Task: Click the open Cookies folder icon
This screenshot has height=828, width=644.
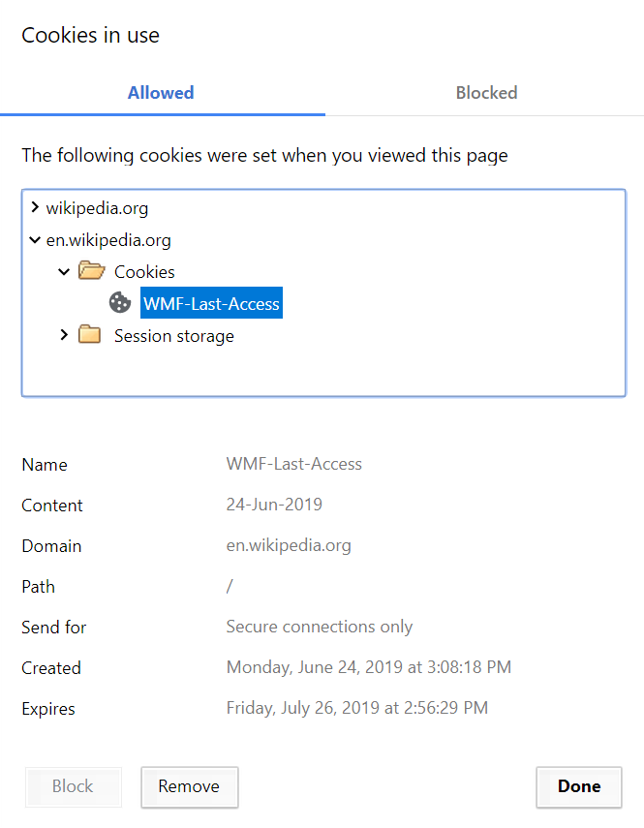Action: click(x=91, y=270)
